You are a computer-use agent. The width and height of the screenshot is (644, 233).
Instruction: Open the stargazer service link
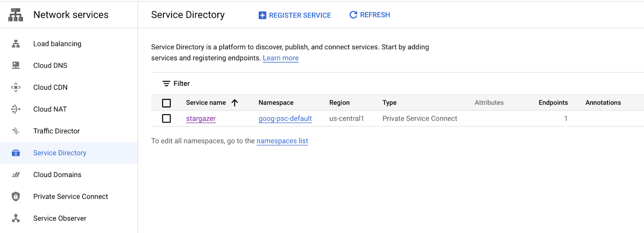click(x=201, y=119)
